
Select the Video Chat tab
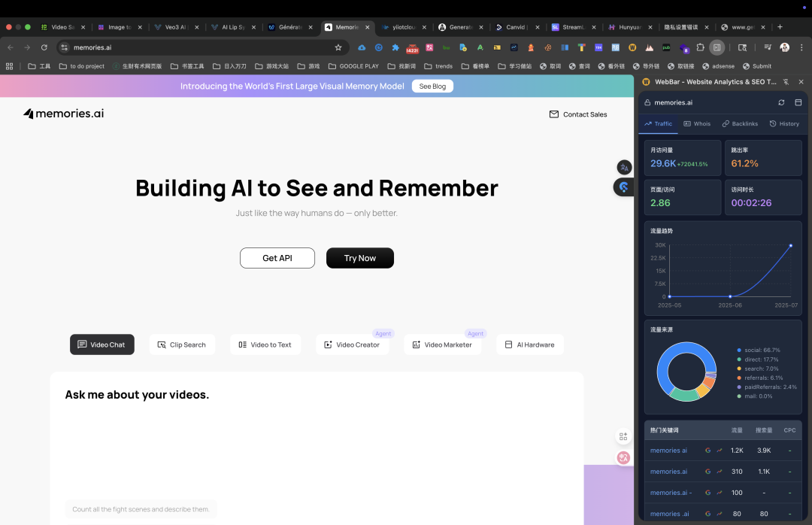(x=102, y=344)
